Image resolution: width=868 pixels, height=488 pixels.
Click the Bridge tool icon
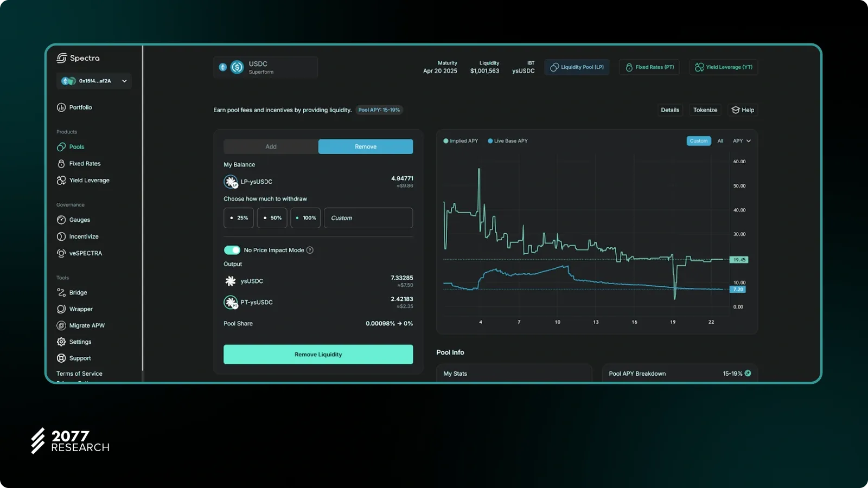point(61,293)
